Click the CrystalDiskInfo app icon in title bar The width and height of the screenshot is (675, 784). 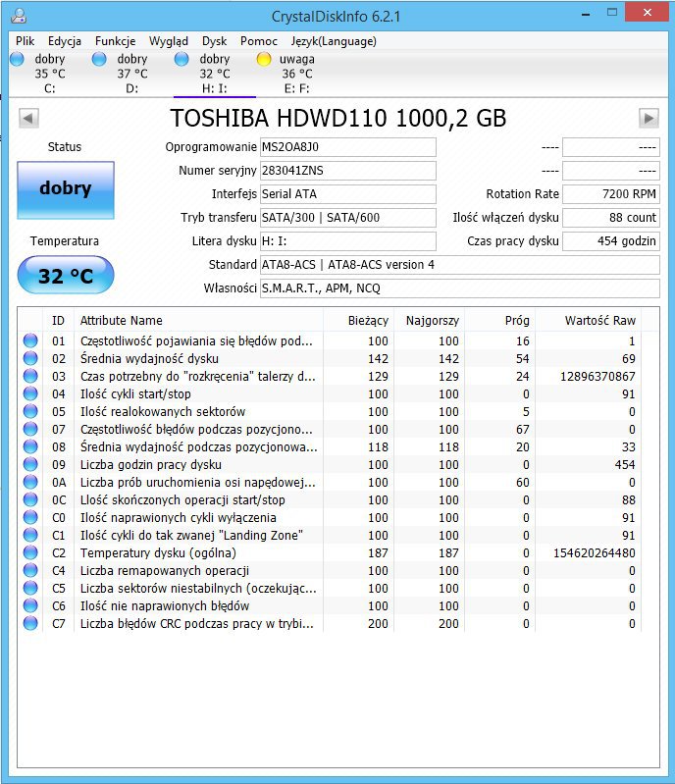(19, 16)
